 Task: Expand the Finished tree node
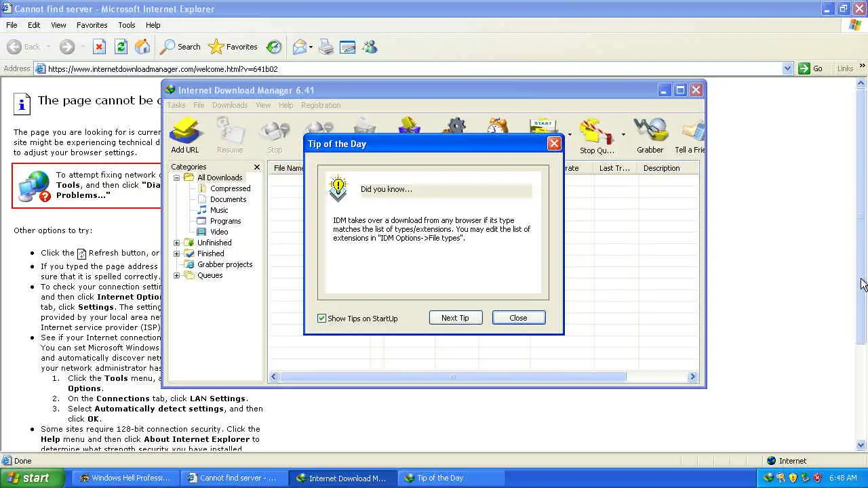tap(177, 253)
